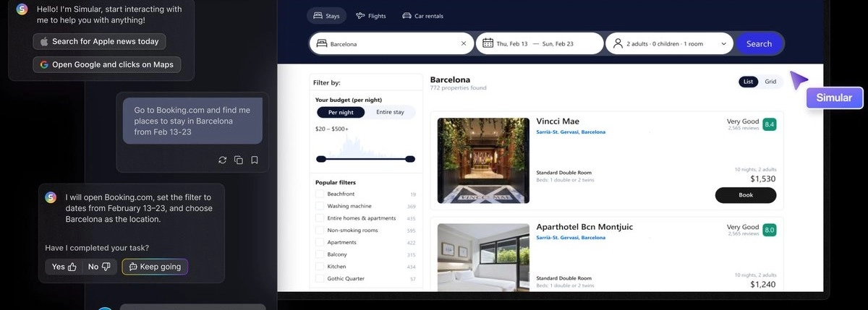Screen dimensions: 868x310
Task: Click Search for Apple news today
Action: point(100,41)
